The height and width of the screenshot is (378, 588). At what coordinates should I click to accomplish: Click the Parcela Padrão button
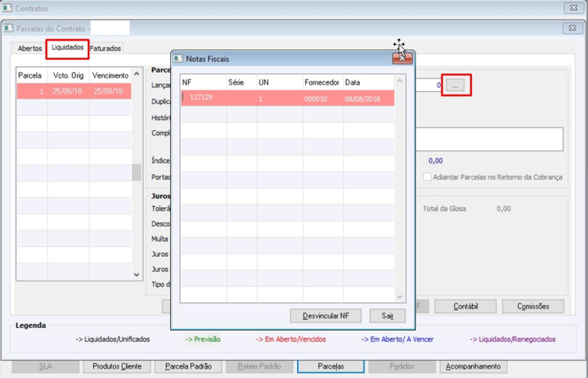(188, 366)
